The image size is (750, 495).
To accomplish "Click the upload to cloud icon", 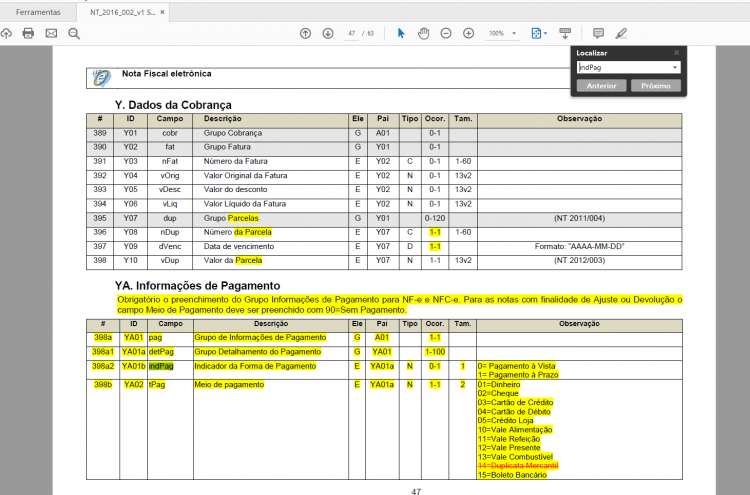I will (x=6, y=33).
